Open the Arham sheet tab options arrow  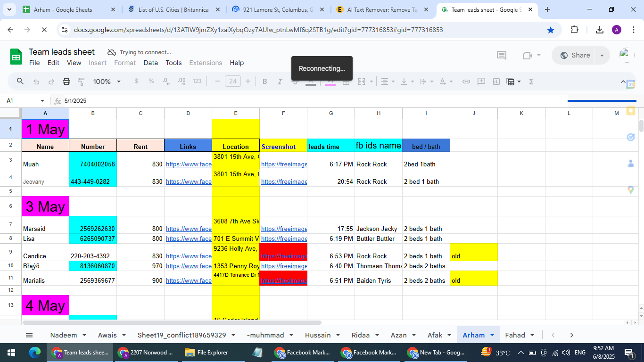(x=492, y=335)
